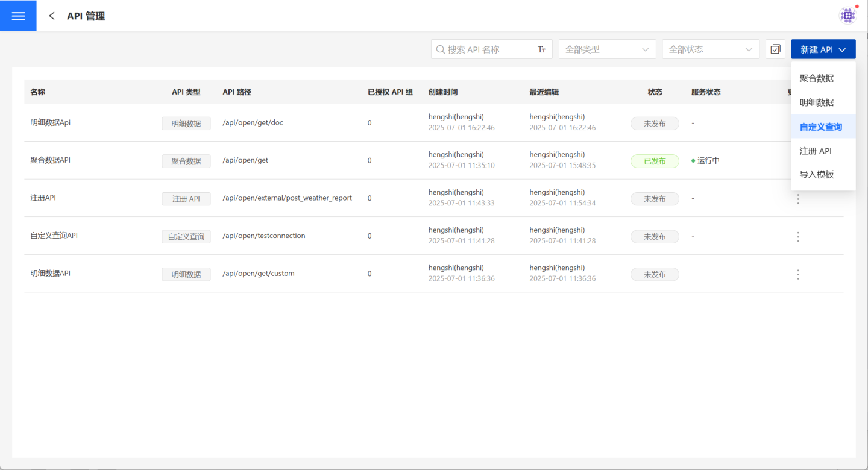
Task: Open more options for 自定义查询API row
Action: pos(798,237)
